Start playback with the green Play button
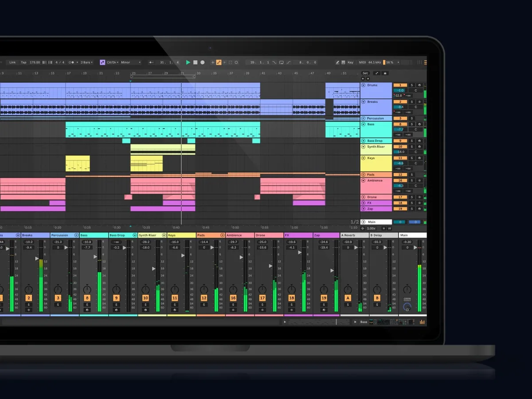532x399 pixels. (x=188, y=63)
